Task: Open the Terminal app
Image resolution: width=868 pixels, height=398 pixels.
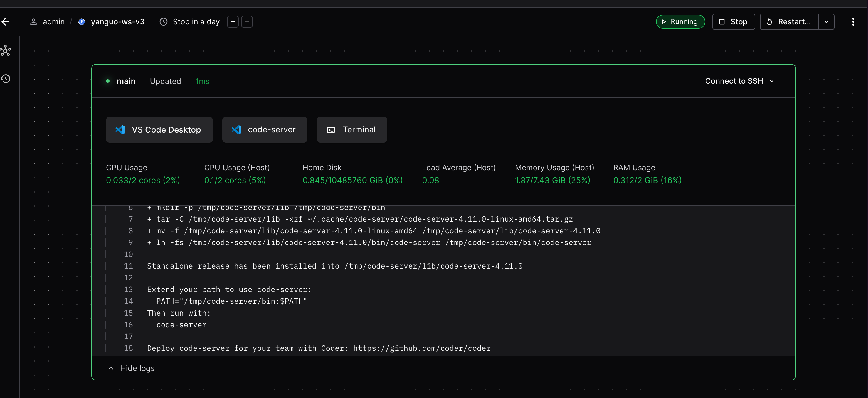Action: tap(351, 130)
